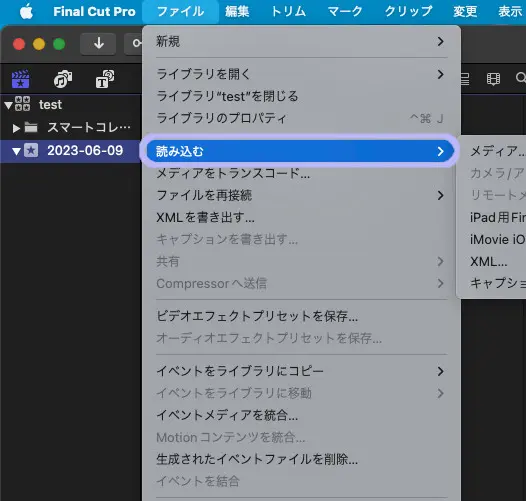Choose XMLを書き出す…
The height and width of the screenshot is (501, 526).
pyautogui.click(x=301, y=217)
